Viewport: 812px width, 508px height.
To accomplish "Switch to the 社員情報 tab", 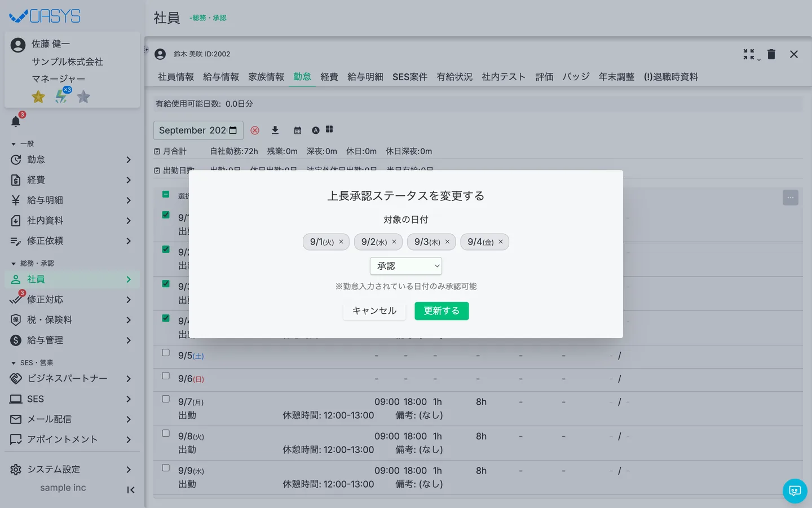I will click(176, 77).
